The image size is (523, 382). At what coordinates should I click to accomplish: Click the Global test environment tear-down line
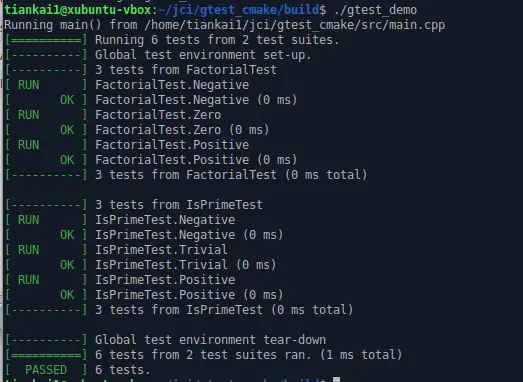pos(165,340)
